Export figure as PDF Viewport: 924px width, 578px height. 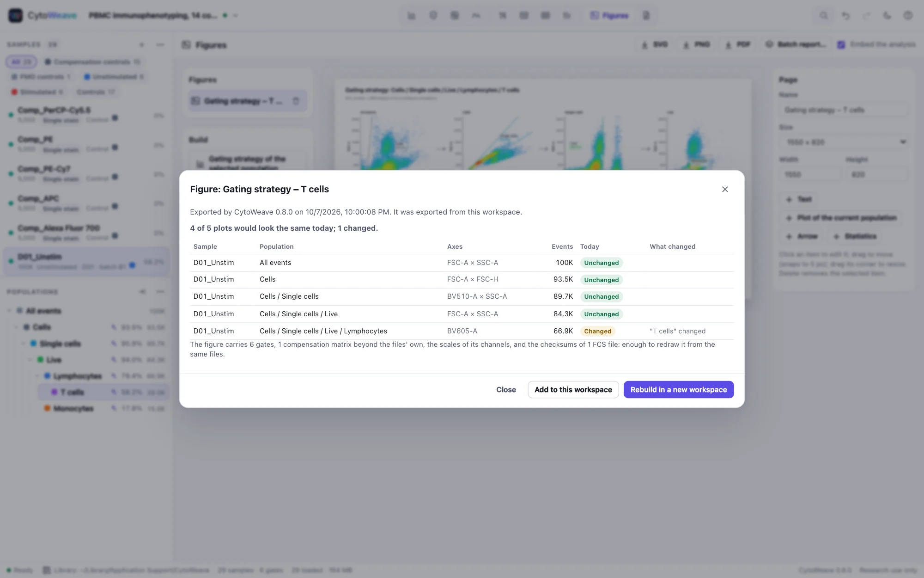pos(738,44)
